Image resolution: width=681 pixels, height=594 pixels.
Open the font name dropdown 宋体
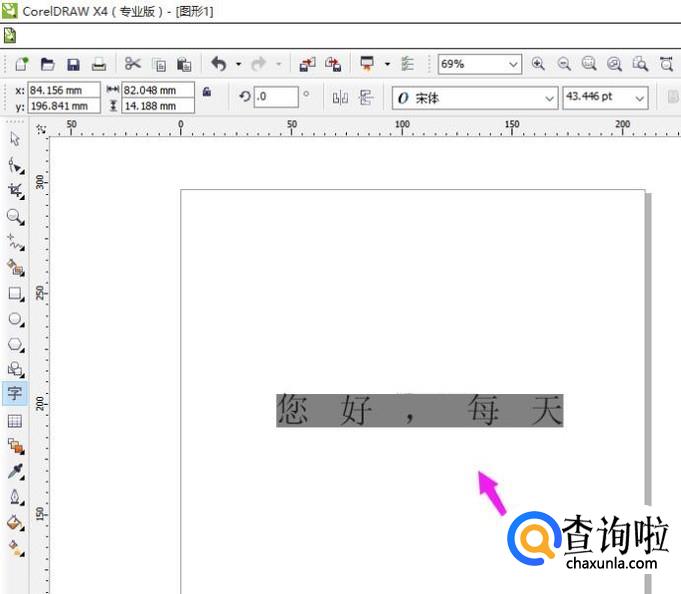pos(549,98)
